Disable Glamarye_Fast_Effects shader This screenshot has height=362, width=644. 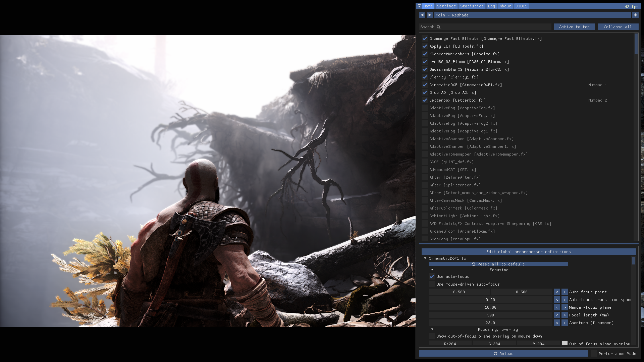(x=425, y=39)
